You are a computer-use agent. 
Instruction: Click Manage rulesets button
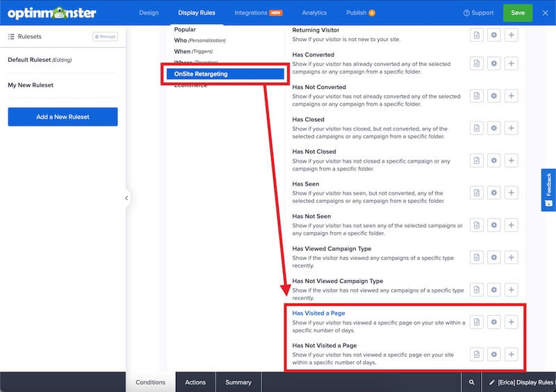(106, 37)
